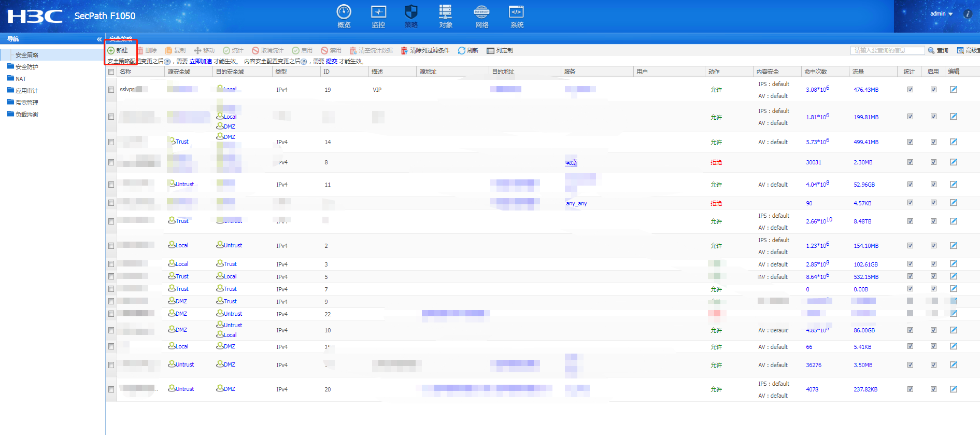980x435 pixels.
Task: Select the row checkbox for policy ID 22
Action: click(x=111, y=314)
